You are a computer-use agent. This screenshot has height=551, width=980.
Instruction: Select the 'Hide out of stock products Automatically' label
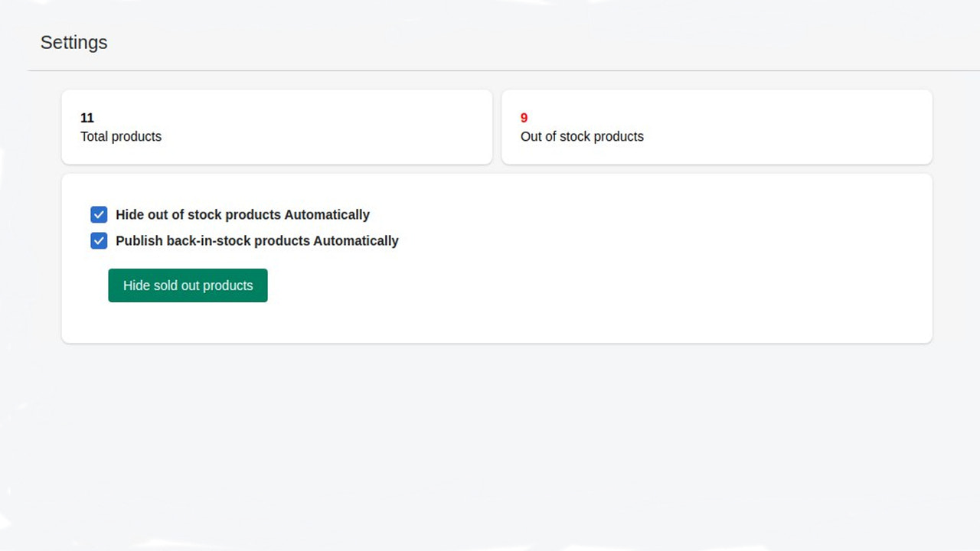[243, 214]
